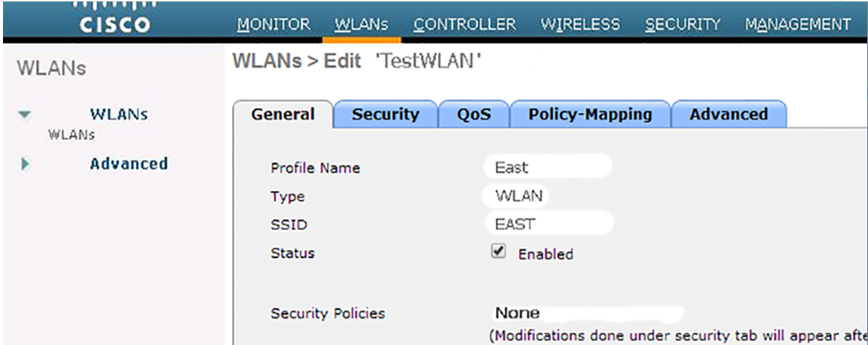Click the Advanced sidebar link
Screen dimensions: 868x345
click(129, 164)
